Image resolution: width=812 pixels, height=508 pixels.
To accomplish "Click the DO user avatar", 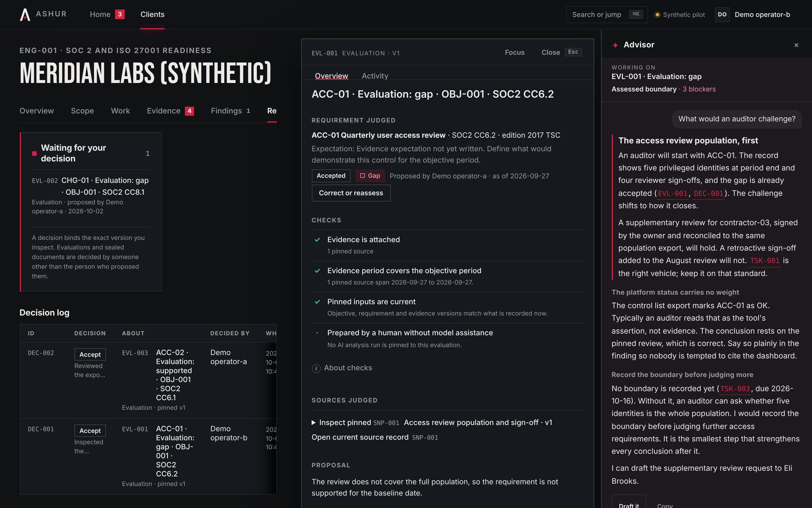I will click(x=722, y=14).
